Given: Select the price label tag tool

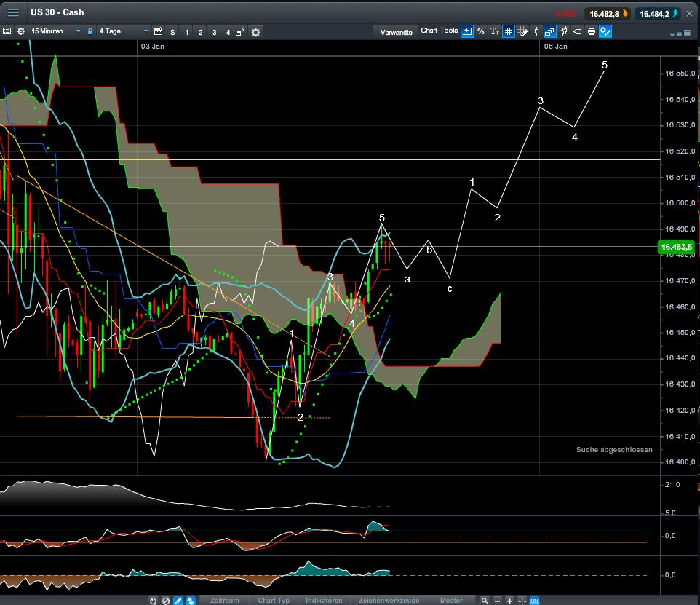Looking at the screenshot, I should tap(578, 31).
